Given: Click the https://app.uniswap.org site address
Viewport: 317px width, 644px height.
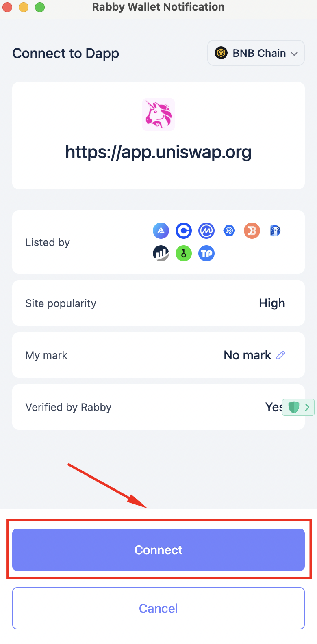Looking at the screenshot, I should point(158,152).
